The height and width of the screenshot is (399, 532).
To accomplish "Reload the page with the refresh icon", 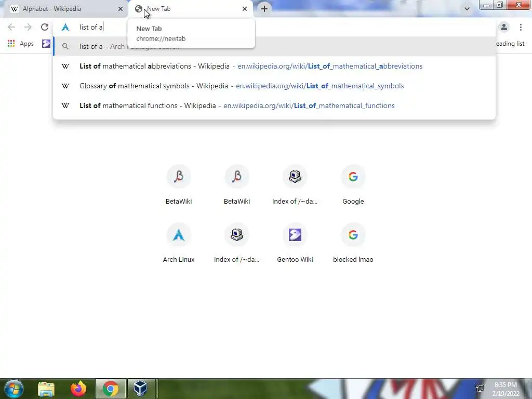I will (45, 27).
